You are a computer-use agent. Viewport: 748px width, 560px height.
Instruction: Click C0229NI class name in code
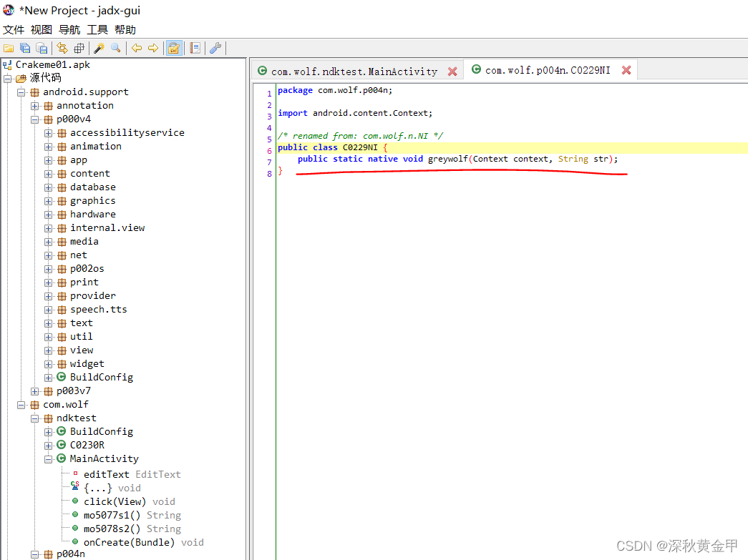pyautogui.click(x=360, y=148)
